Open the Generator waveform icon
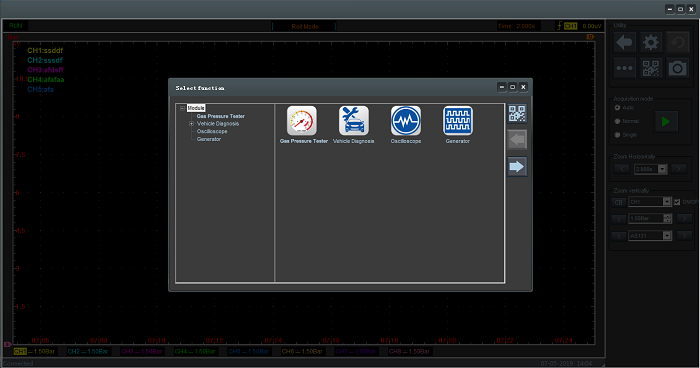The width and height of the screenshot is (700, 368). 458,121
